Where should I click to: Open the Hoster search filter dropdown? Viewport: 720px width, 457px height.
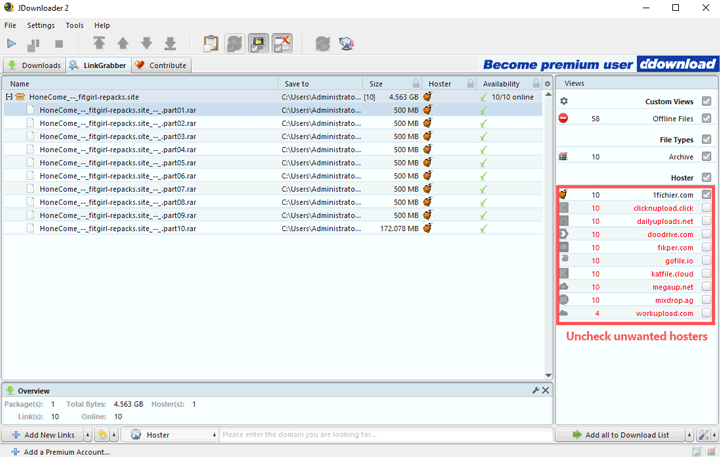pyautogui.click(x=169, y=434)
